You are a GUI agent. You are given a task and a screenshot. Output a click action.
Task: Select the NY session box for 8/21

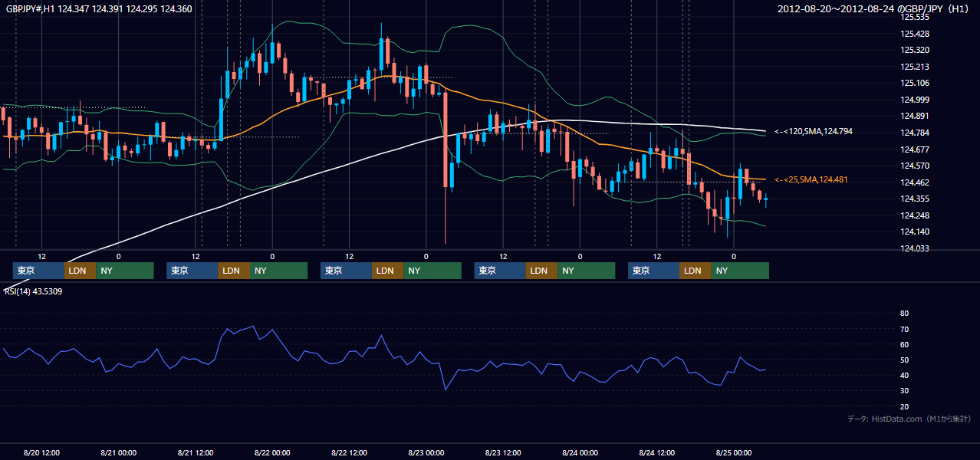pos(278,271)
